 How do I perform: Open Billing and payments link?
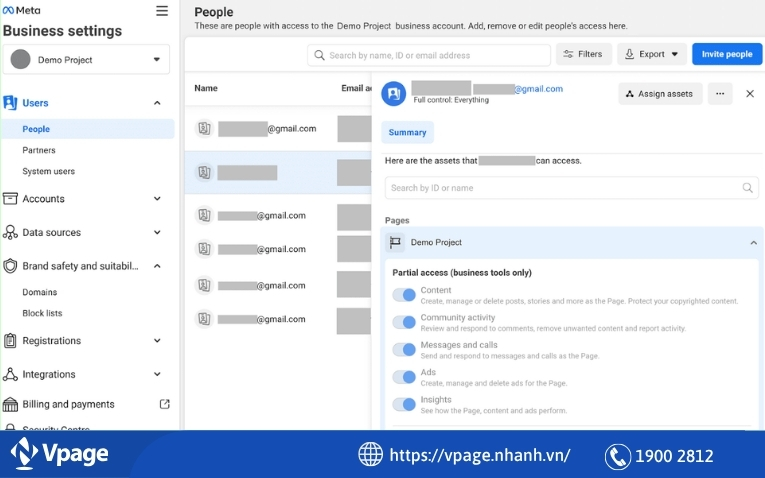coord(68,404)
